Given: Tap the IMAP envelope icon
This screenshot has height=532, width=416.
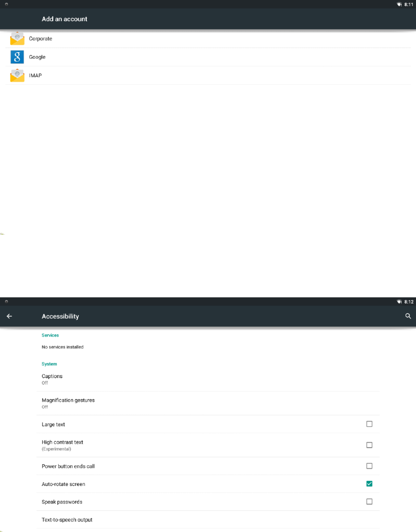Looking at the screenshot, I should pos(17,75).
